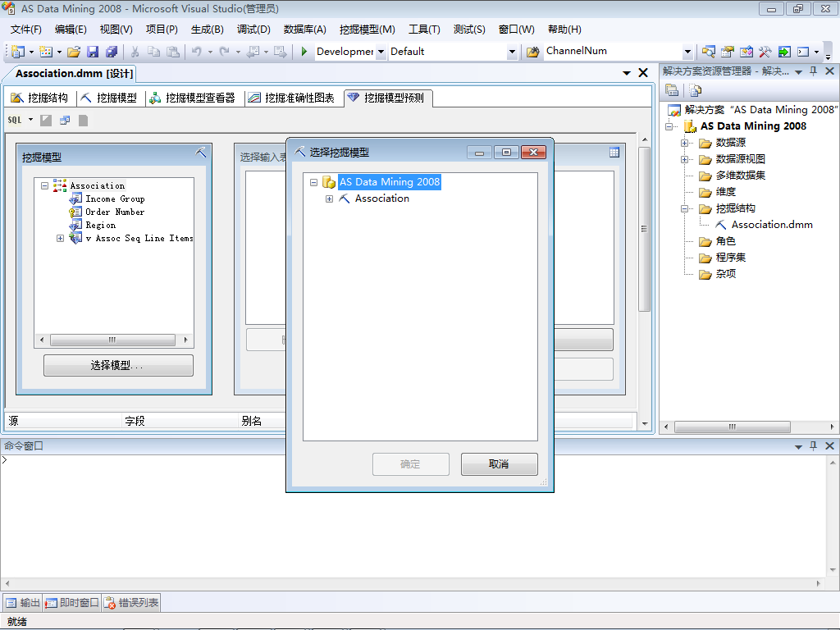Select 多维数据集 folder in Solution Explorer

[x=741, y=176]
